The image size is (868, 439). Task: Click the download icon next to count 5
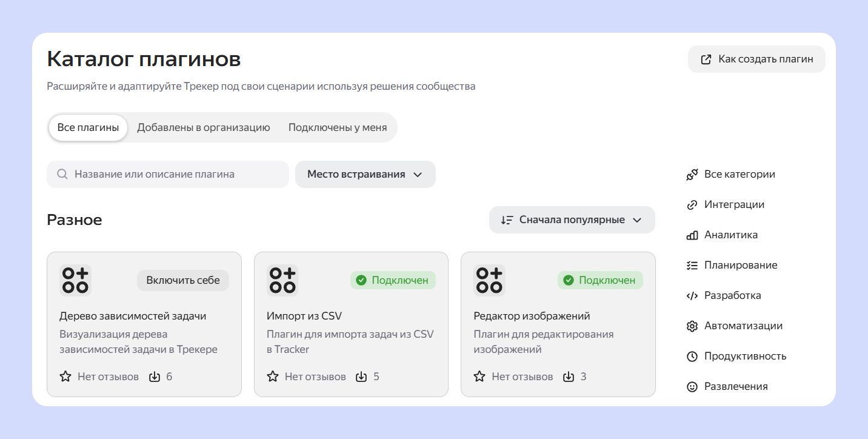(361, 377)
